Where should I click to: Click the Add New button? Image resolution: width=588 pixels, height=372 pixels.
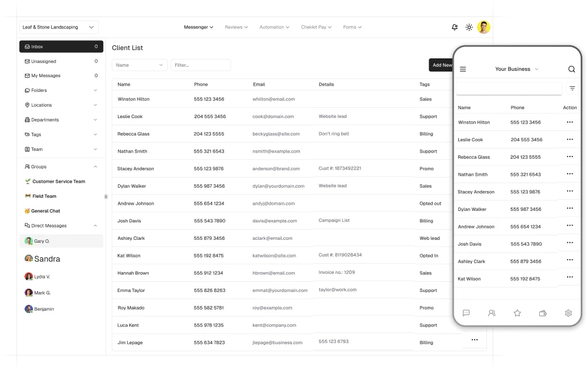tap(442, 65)
